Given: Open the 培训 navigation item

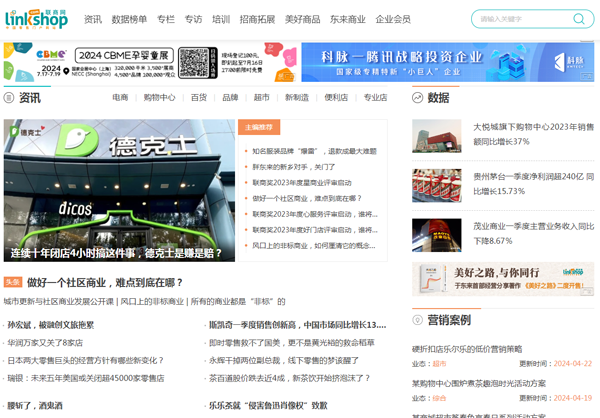Looking at the screenshot, I should (221, 19).
